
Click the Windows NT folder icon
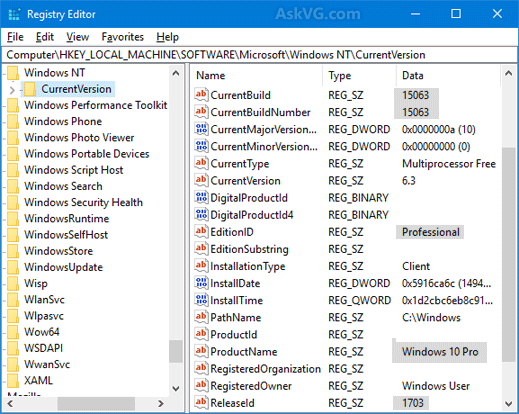pyautogui.click(x=13, y=73)
